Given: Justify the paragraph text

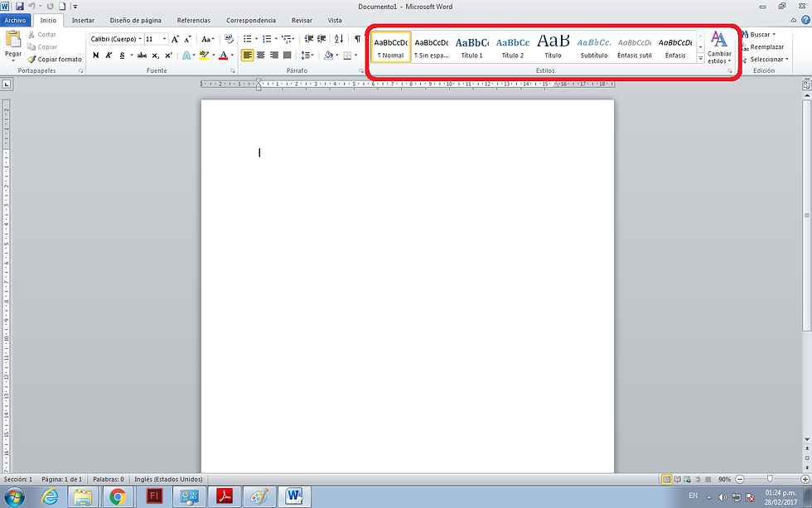Looking at the screenshot, I should (287, 56).
